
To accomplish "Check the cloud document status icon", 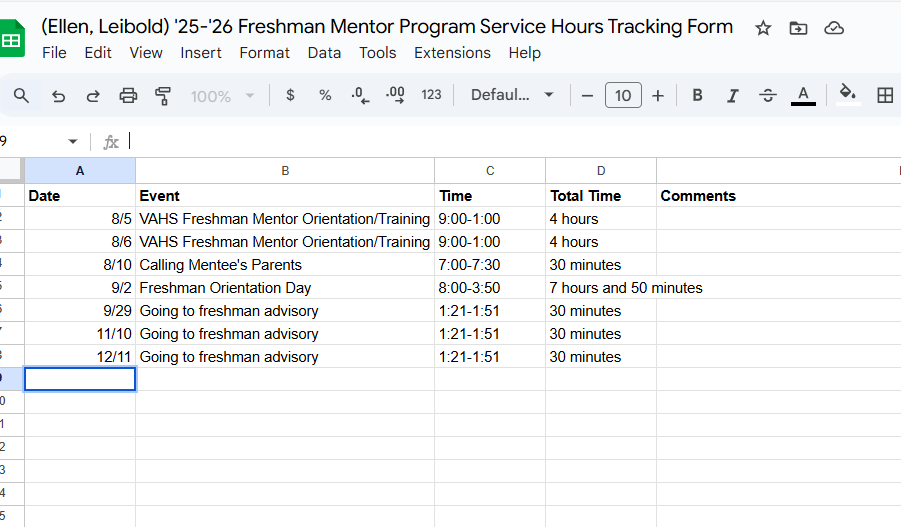I will pyautogui.click(x=833, y=28).
